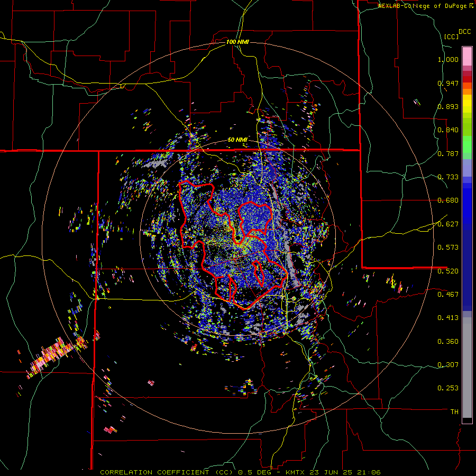The width and height of the screenshot is (476, 476).
Task: Click the 0.307 legend value
Action: click(x=448, y=365)
